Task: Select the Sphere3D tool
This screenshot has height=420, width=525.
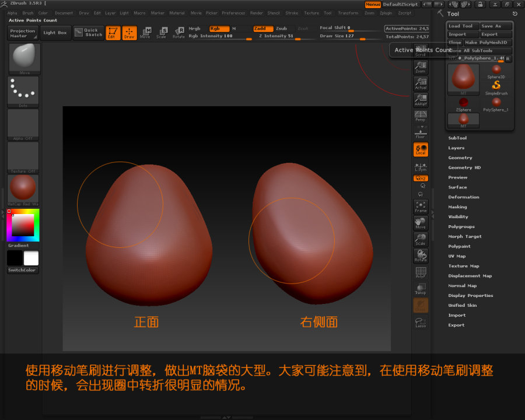Action: [x=496, y=72]
